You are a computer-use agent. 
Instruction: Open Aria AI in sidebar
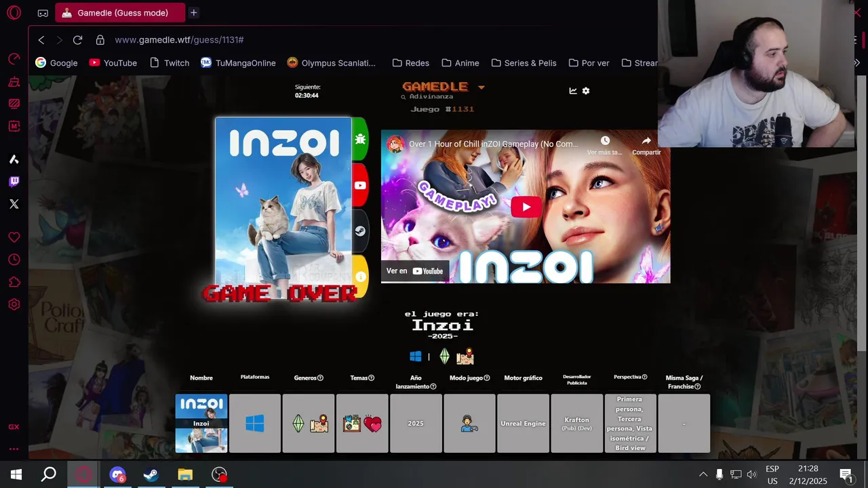14,159
